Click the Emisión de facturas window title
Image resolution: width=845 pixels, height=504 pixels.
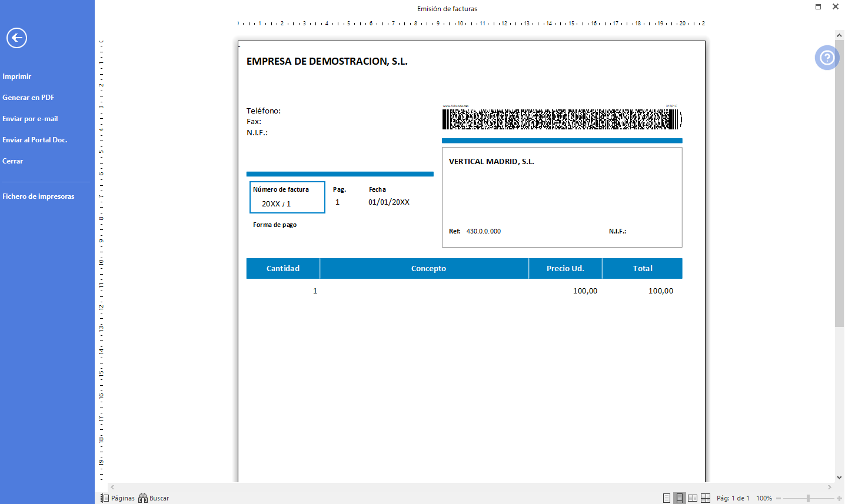coord(447,9)
